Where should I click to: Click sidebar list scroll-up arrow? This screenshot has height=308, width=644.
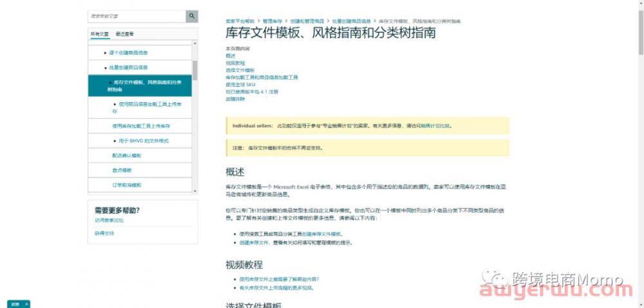[x=194, y=43]
